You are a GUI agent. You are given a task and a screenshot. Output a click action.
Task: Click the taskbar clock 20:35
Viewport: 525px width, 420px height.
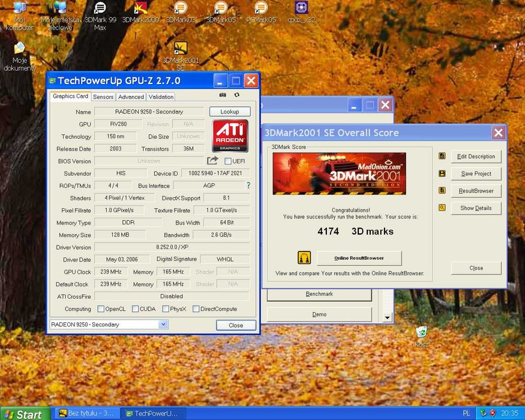[x=509, y=413]
